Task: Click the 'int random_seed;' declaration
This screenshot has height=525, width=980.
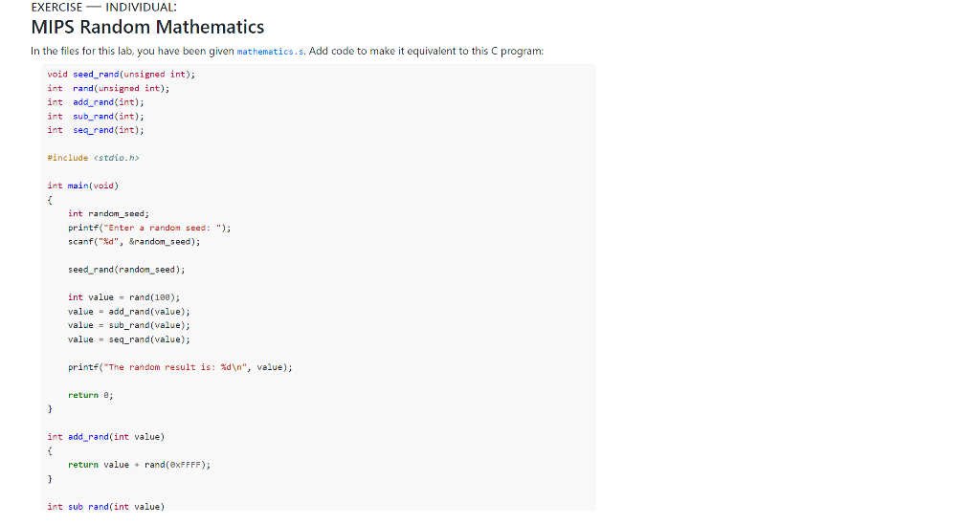Action: click(108, 214)
